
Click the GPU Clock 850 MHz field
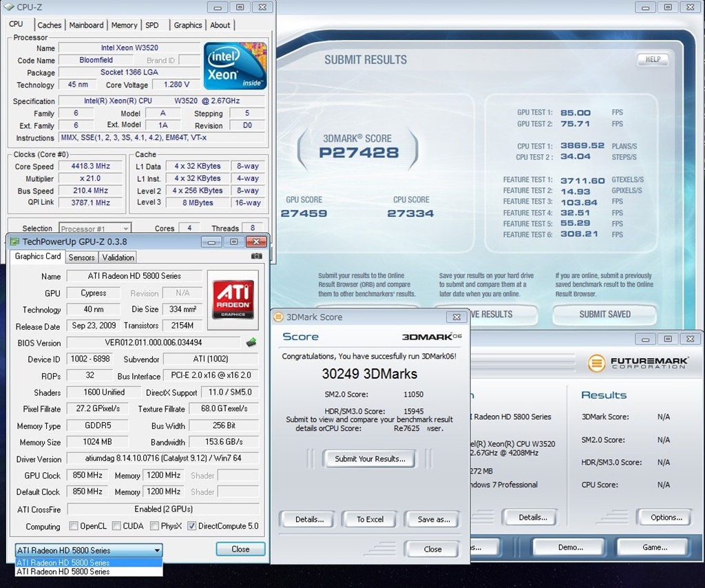87,475
